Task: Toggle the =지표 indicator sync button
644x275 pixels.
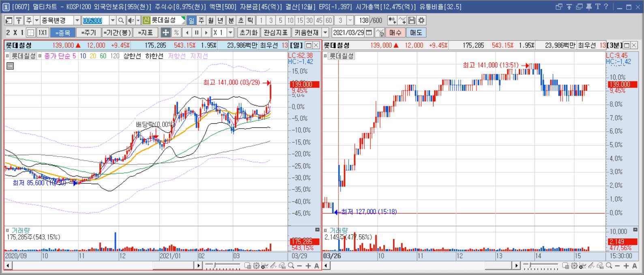Action: tap(145, 32)
